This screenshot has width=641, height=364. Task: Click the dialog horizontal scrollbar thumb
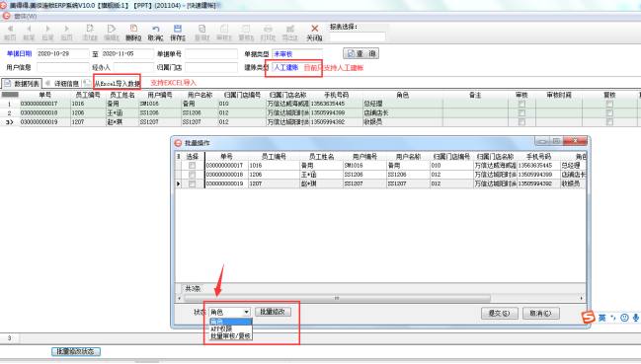click(337, 298)
